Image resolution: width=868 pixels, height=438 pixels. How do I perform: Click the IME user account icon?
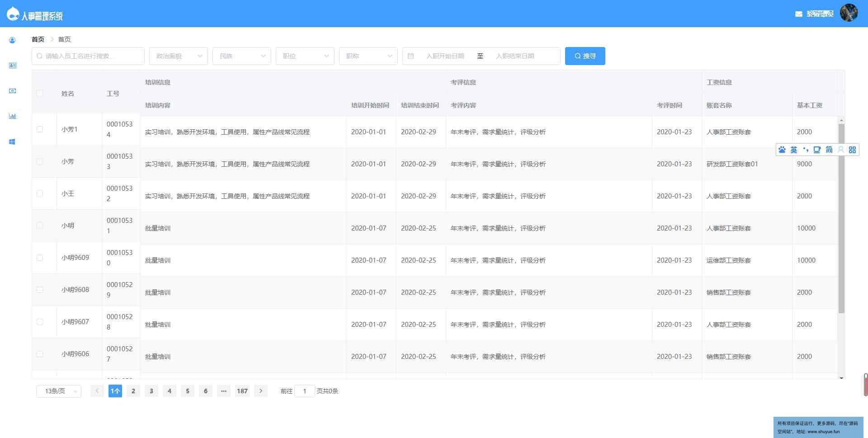pos(840,150)
